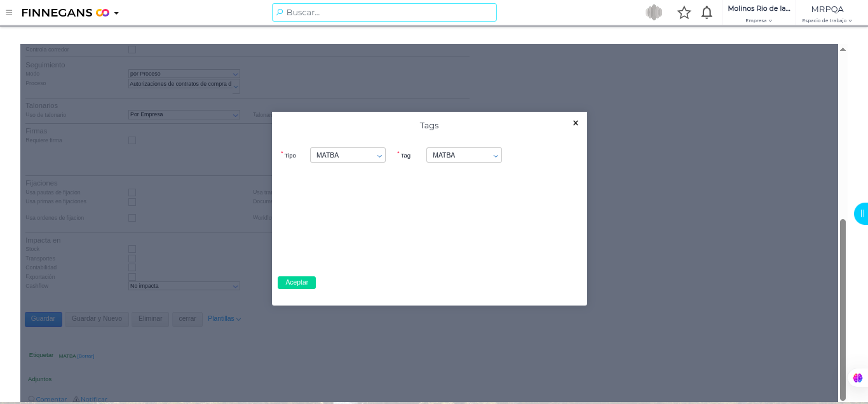This screenshot has height=404, width=868.
Task: Open Uso de talonario dropdown showing Por Empresa
Action: coord(184,115)
